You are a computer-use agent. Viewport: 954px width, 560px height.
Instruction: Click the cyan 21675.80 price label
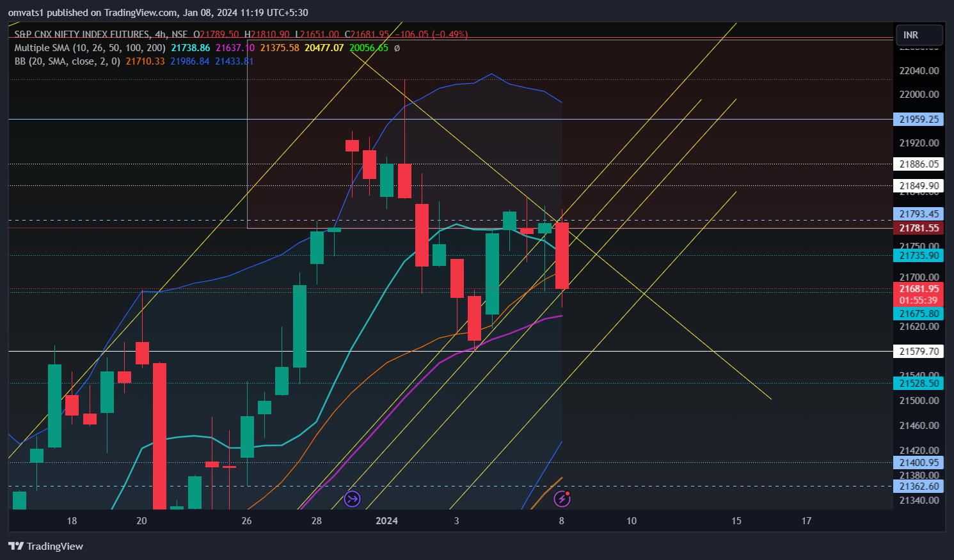919,314
